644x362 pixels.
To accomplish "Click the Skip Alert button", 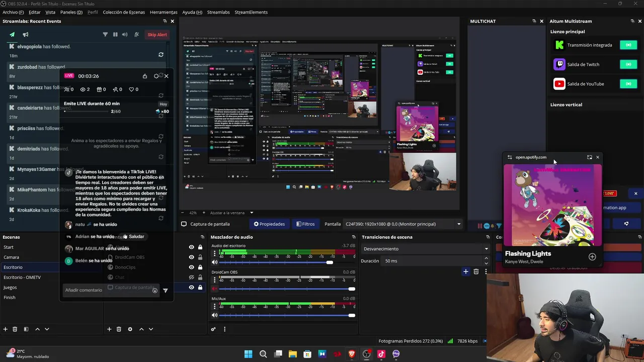I will click(x=157, y=35).
